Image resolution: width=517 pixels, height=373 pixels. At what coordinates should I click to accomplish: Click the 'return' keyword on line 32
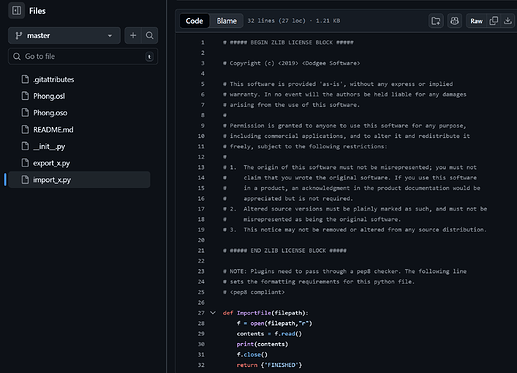(247, 365)
